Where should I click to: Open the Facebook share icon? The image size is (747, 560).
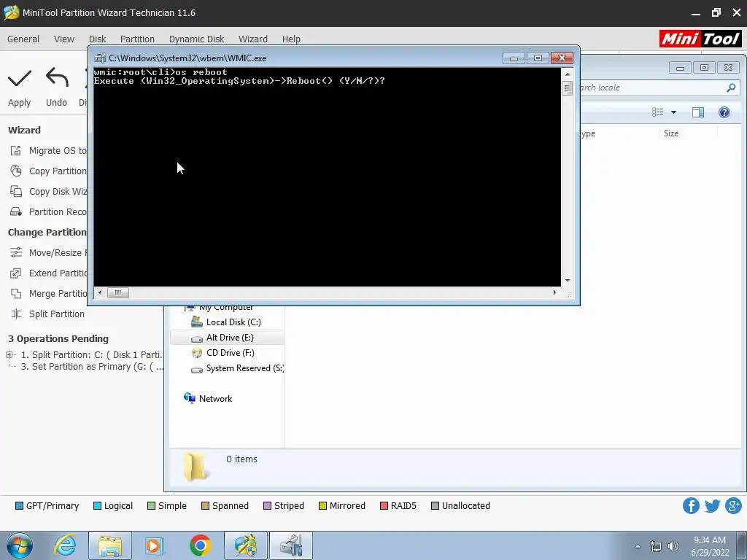[691, 505]
